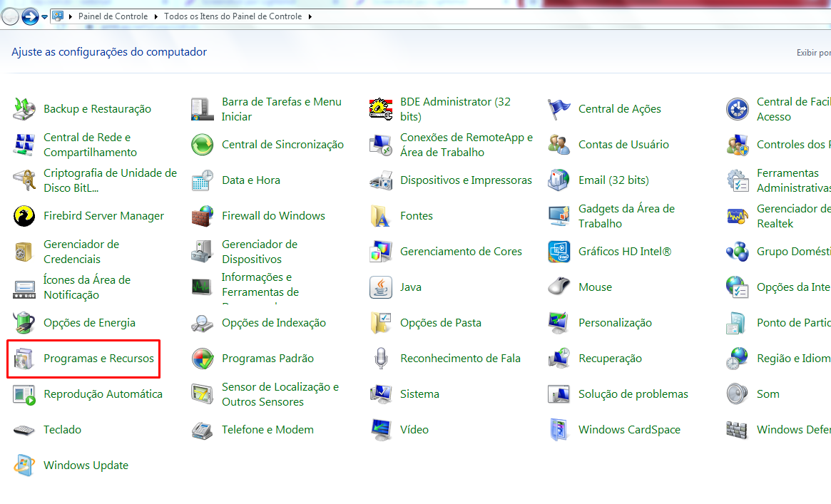831x504 pixels.
Task: Click the Mouse icon
Action: [x=559, y=287]
